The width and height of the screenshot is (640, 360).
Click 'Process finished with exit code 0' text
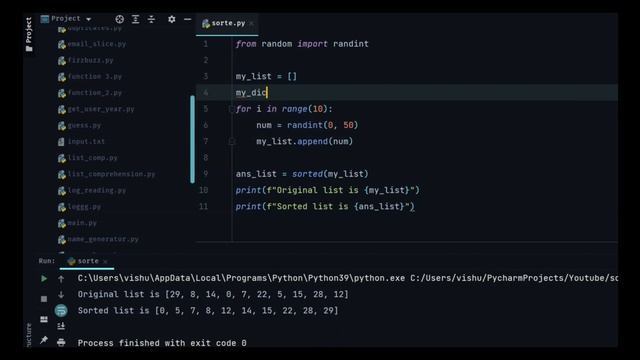pos(162,343)
